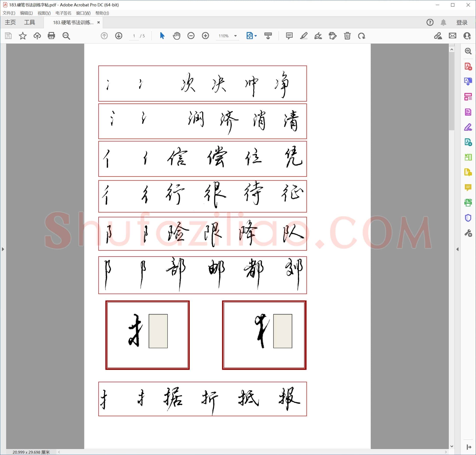Upload the file to cloud storage

coord(37,36)
